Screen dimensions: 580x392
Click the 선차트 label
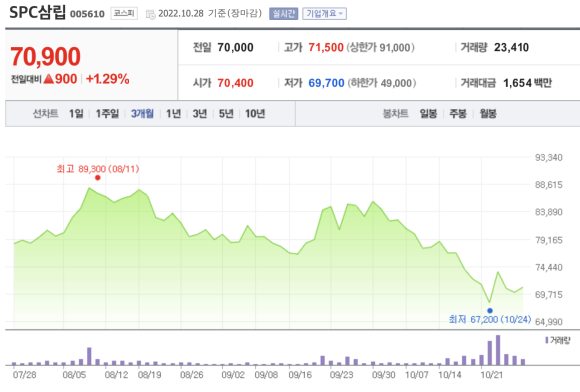point(45,114)
